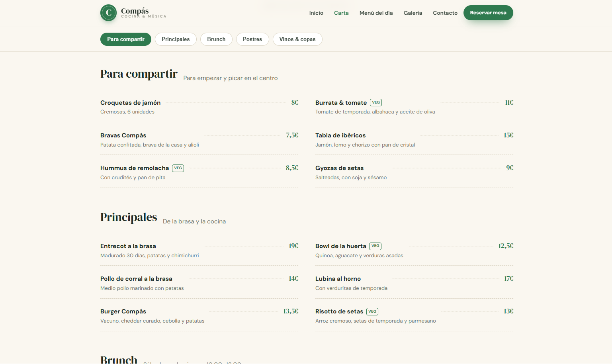612x364 pixels.
Task: Open the Carta nav link
Action: pos(341,13)
